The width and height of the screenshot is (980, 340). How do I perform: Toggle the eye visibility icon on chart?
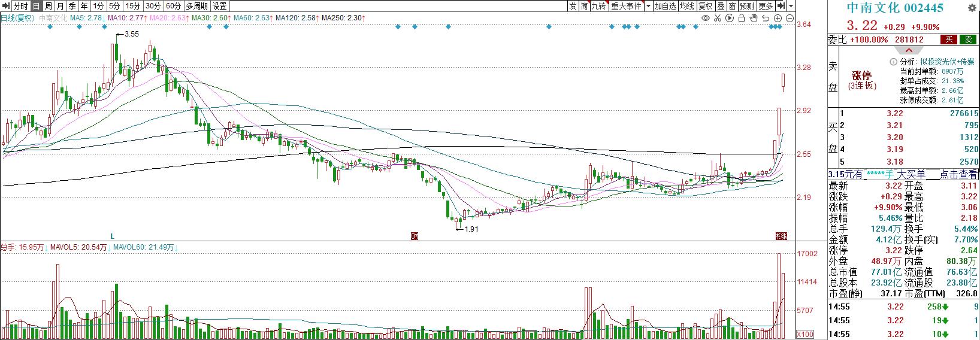[706, 19]
